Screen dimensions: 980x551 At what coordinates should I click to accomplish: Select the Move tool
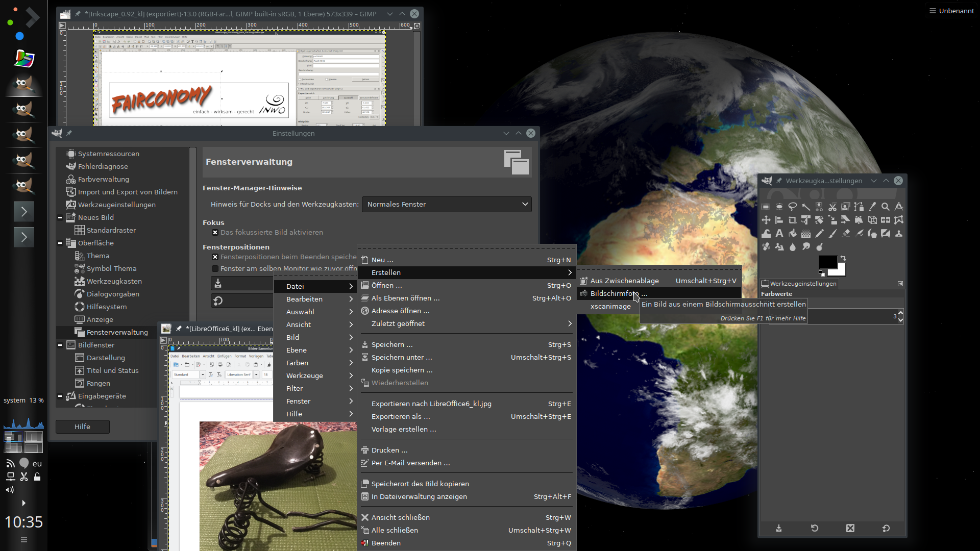coord(766,220)
